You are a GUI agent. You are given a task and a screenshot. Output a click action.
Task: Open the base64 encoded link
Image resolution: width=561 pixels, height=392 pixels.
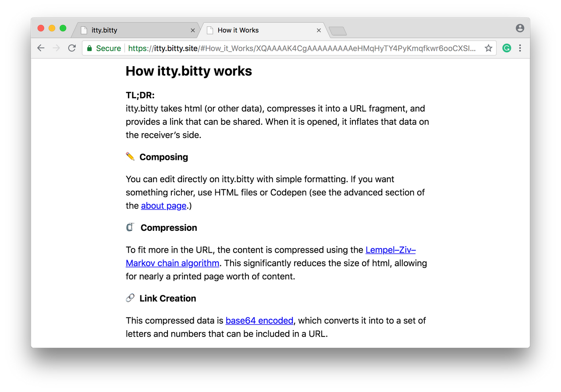click(x=259, y=320)
